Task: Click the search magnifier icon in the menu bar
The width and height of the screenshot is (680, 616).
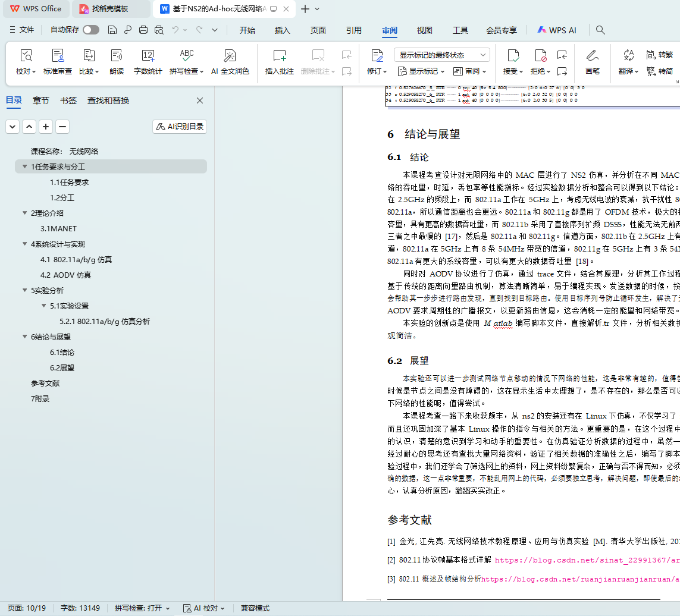Action: 600,30
